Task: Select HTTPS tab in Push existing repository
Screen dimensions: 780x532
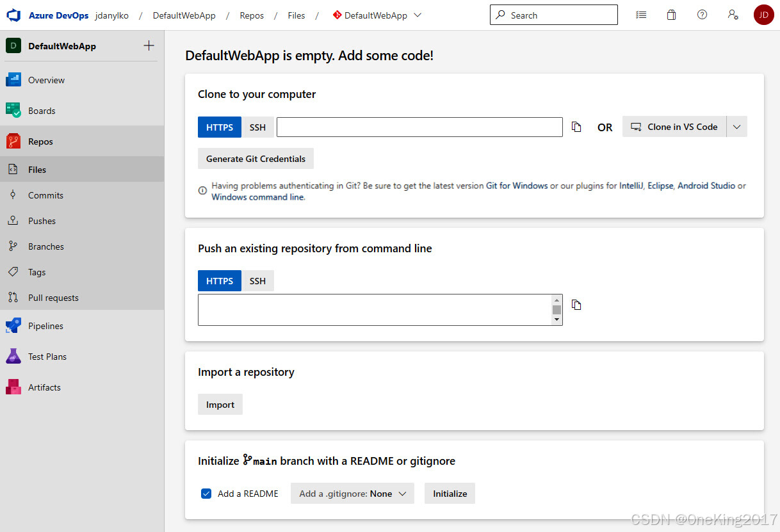Action: click(220, 280)
